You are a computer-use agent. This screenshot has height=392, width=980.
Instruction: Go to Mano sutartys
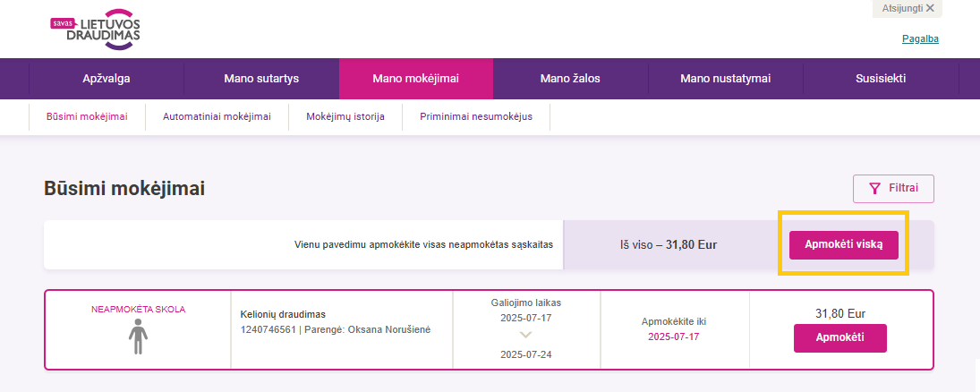coord(261,79)
